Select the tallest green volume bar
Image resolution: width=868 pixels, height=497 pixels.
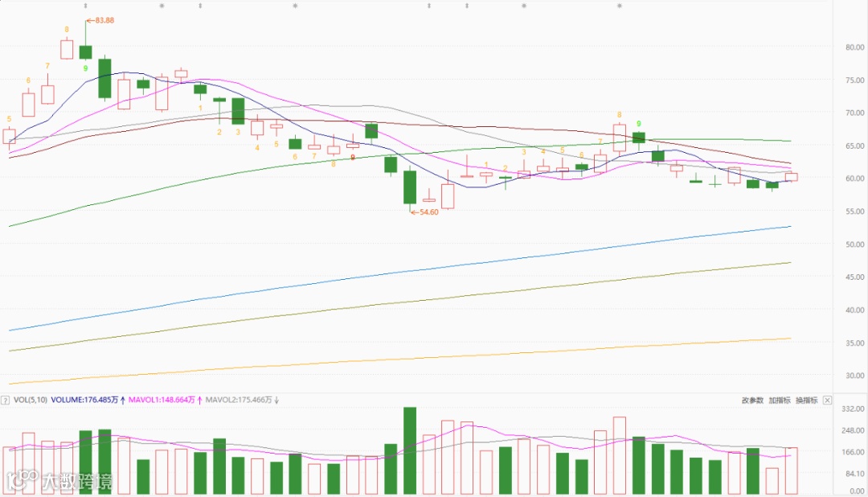(410, 450)
